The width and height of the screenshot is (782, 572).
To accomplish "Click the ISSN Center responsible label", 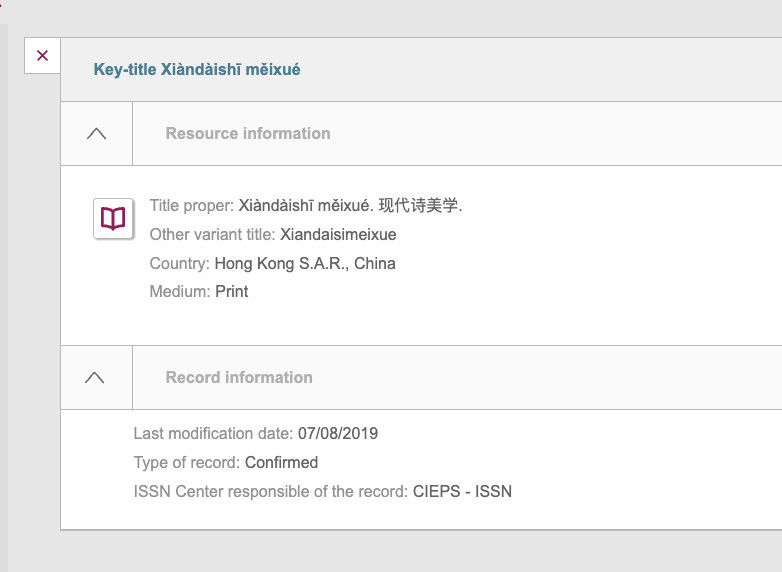I will tap(271, 491).
